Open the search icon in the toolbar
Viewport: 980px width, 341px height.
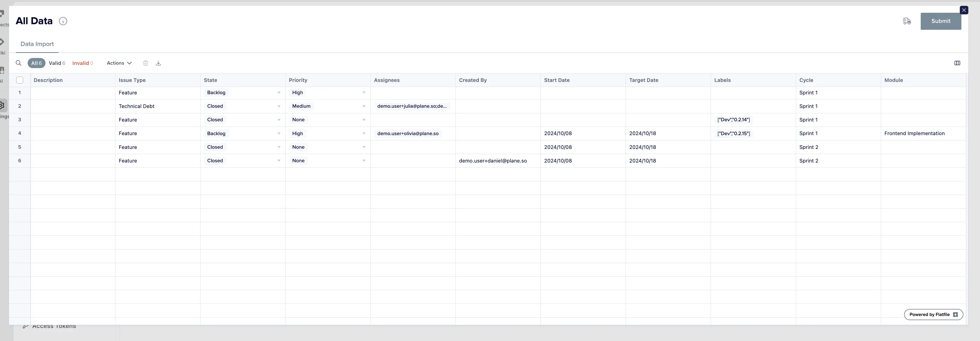[18, 63]
